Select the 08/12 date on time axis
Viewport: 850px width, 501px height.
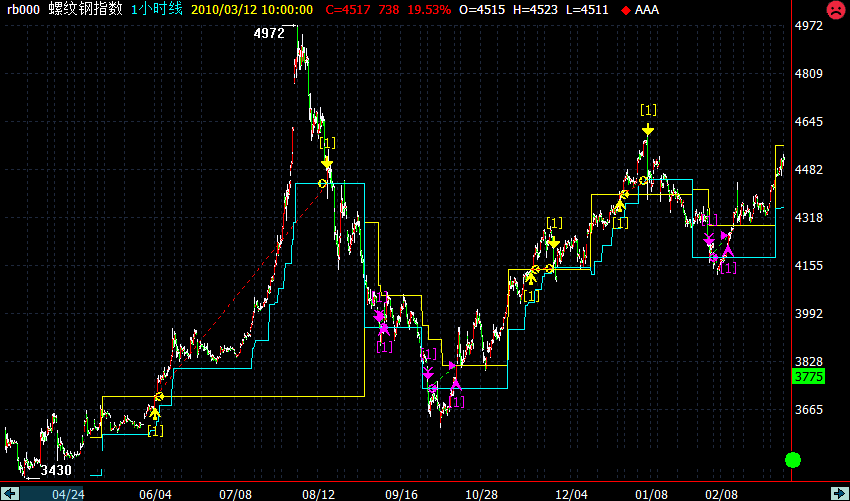coord(318,493)
